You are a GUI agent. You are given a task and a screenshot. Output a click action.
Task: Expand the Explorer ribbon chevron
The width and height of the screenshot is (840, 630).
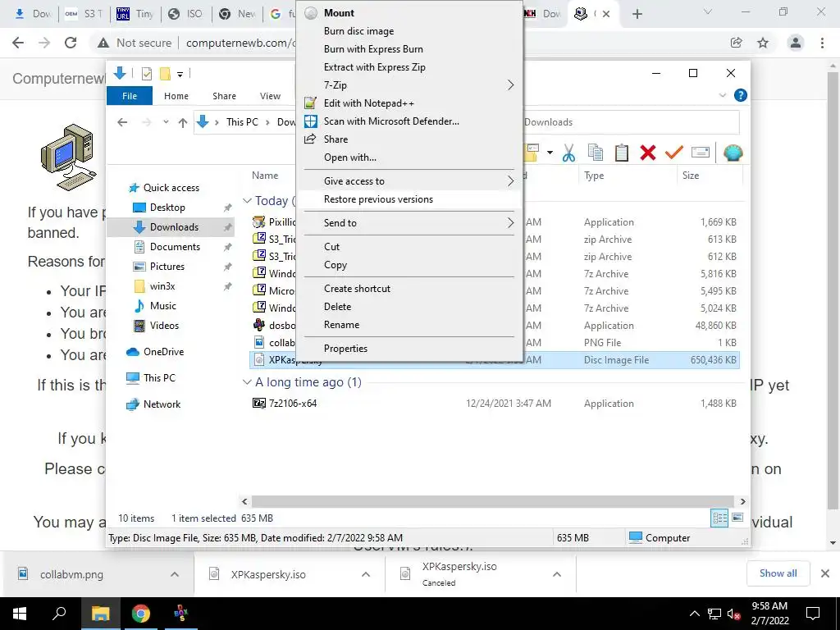point(722,95)
